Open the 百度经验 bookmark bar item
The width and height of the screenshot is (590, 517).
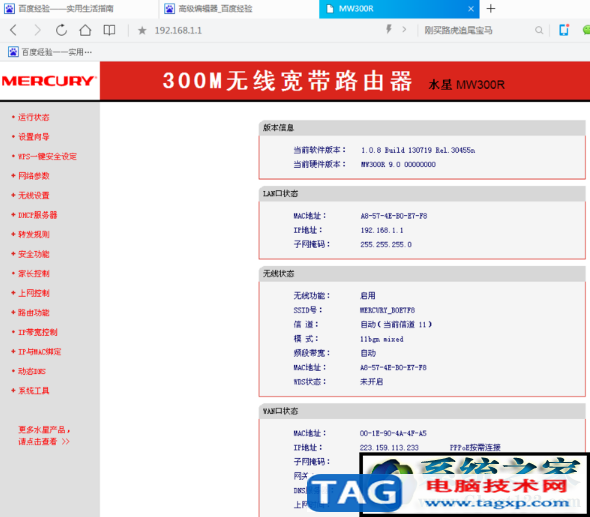(50, 52)
